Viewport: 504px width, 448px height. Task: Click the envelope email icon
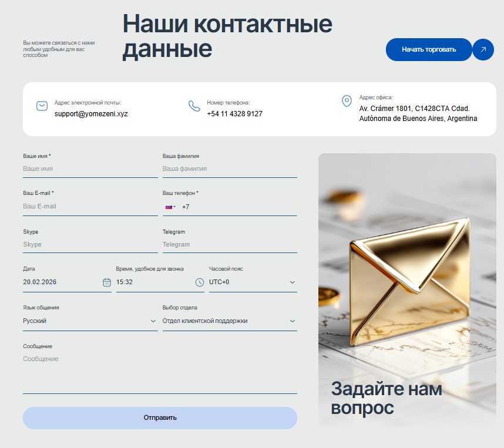click(x=42, y=106)
